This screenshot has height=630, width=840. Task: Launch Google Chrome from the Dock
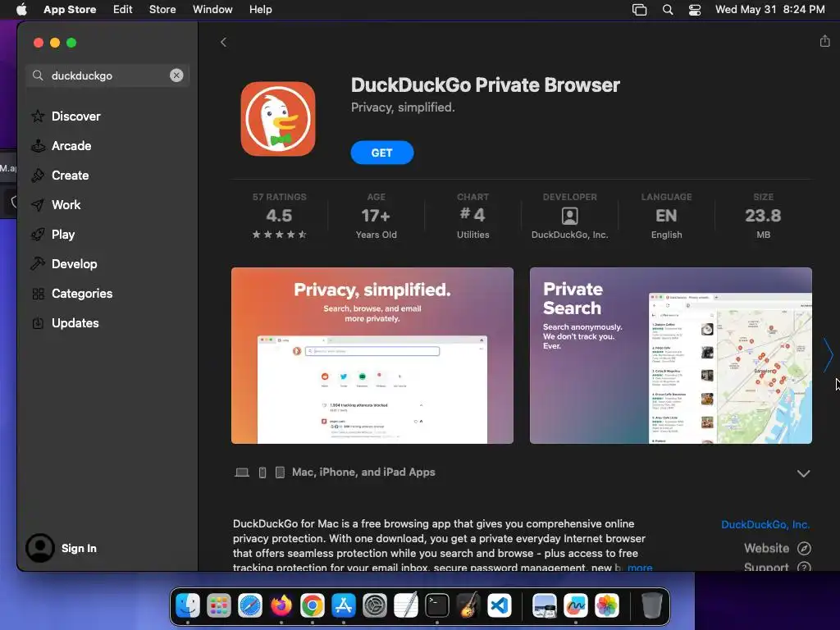(313, 606)
